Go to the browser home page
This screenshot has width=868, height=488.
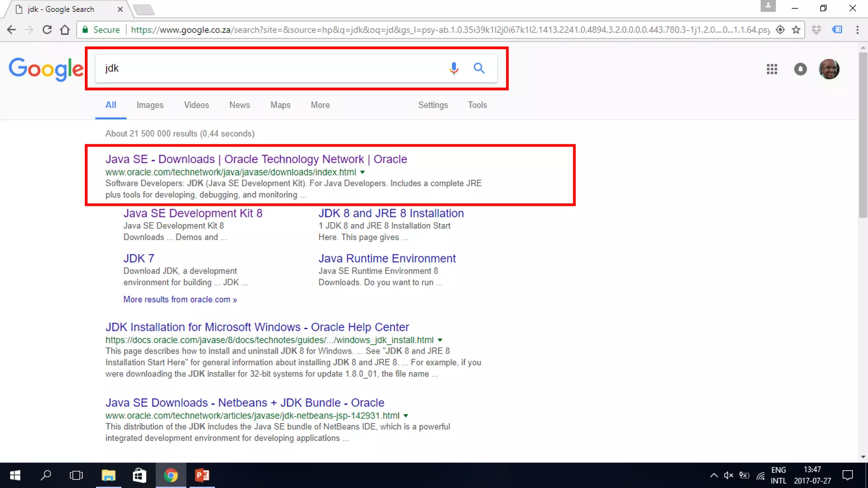point(65,30)
